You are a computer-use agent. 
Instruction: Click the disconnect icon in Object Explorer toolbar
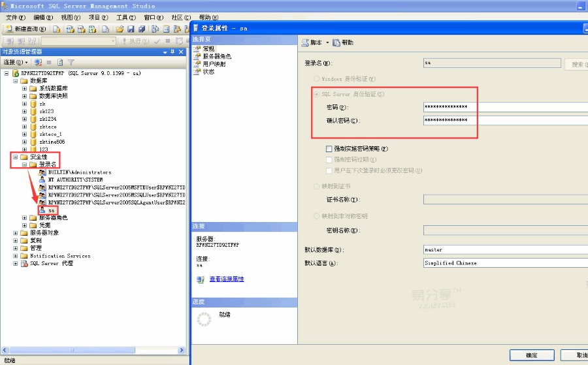[x=38, y=62]
